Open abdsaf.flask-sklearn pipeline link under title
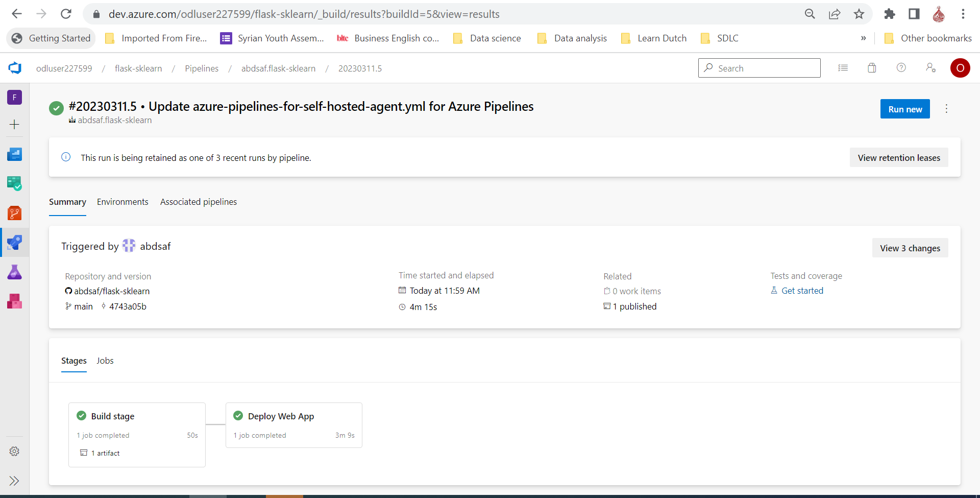The width and height of the screenshot is (980, 498). 115,120
